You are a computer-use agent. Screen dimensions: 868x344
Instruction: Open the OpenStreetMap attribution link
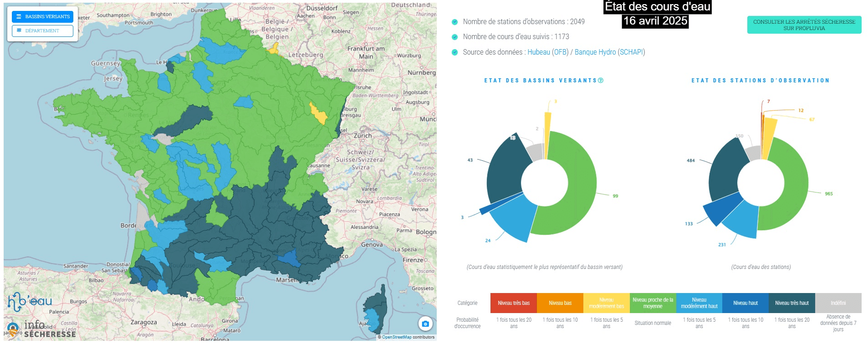click(x=396, y=337)
